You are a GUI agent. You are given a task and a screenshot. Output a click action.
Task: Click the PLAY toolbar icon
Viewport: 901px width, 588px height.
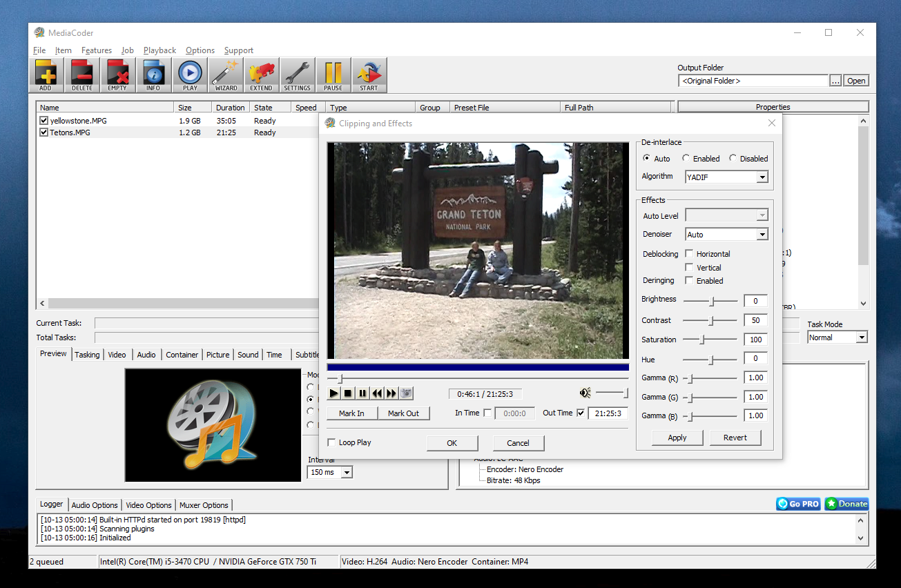tap(190, 75)
